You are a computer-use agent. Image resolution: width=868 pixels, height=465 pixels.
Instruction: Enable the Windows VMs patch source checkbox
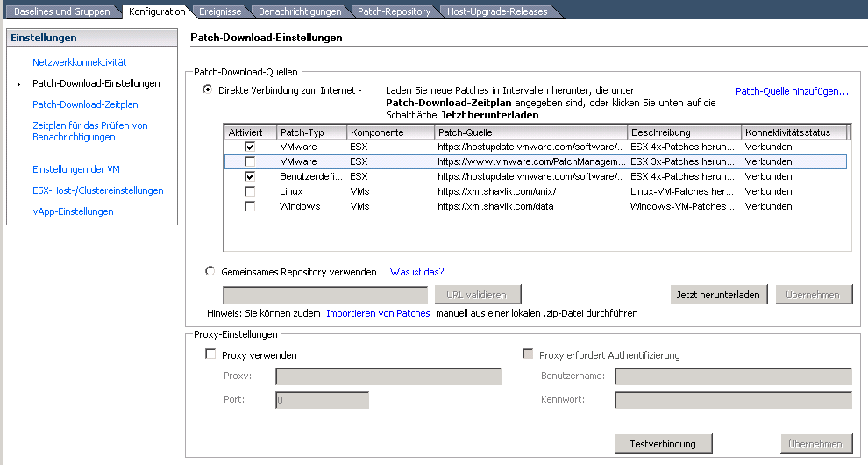pos(250,206)
